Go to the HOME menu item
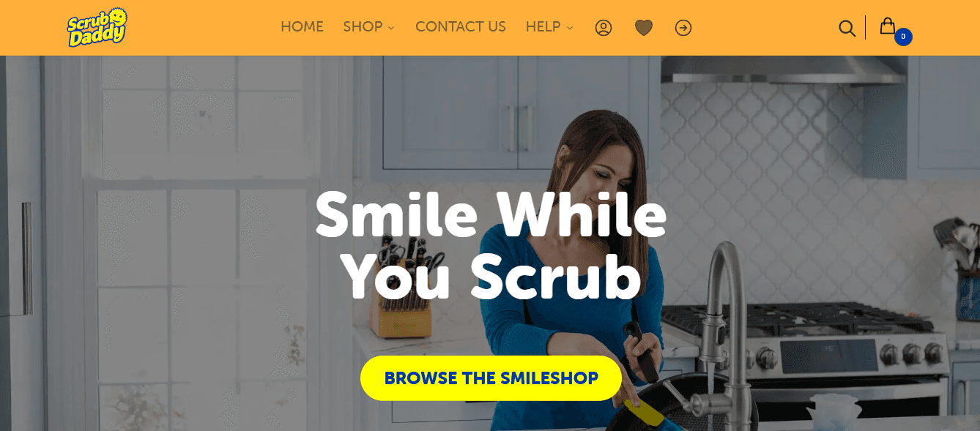Viewport: 980px width, 431px height. pyautogui.click(x=302, y=27)
